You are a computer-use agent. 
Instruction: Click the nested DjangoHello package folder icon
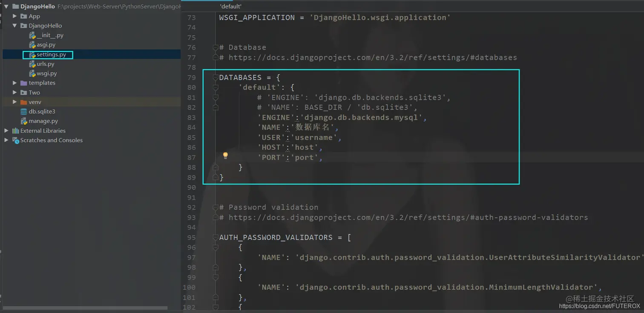click(24, 26)
